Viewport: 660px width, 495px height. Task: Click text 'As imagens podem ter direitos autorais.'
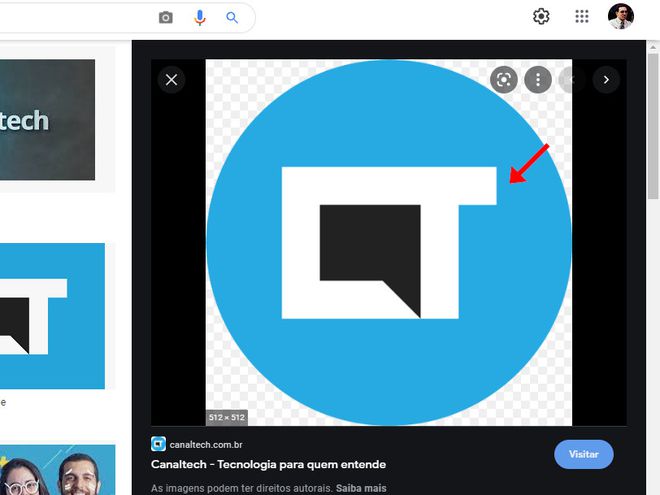[x=242, y=488]
